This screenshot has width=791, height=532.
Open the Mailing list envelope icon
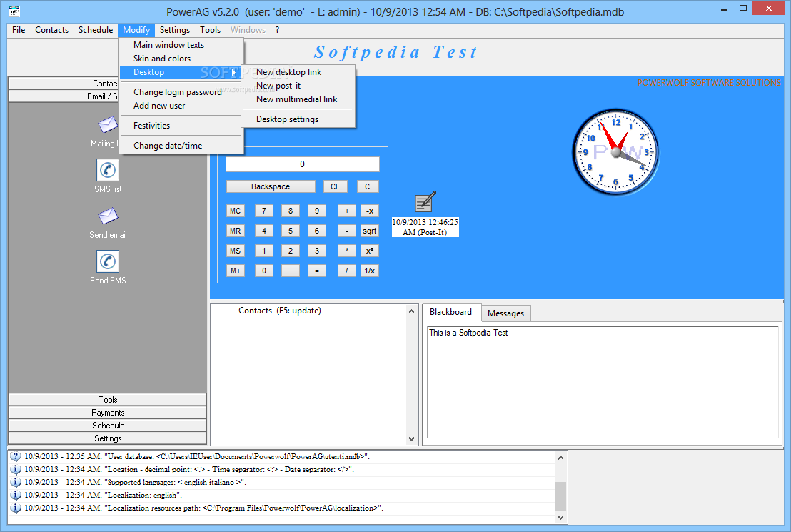(x=108, y=125)
